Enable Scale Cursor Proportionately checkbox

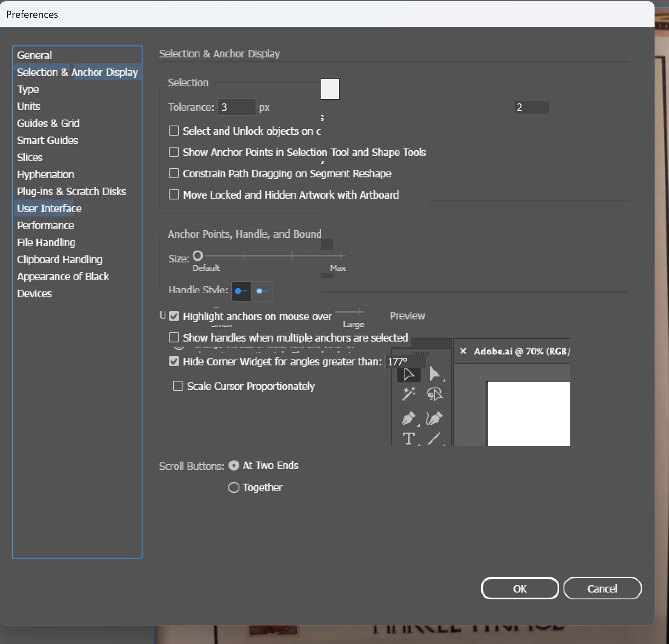pos(178,386)
